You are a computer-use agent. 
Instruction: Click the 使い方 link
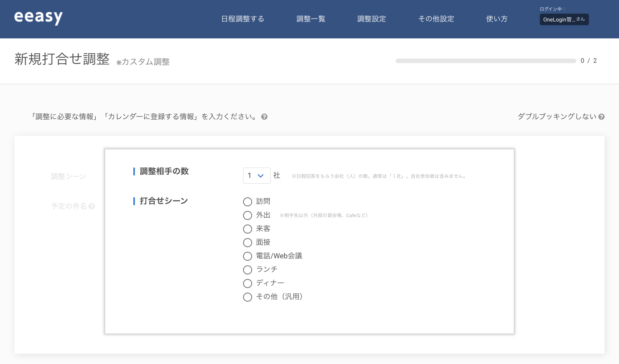pyautogui.click(x=497, y=19)
